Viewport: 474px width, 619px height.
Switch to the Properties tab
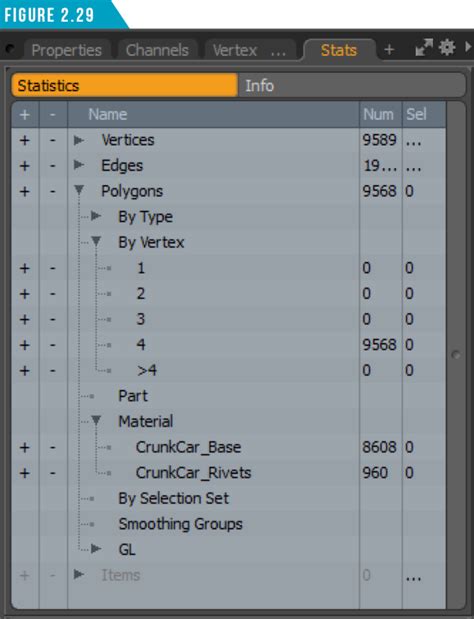[66, 50]
